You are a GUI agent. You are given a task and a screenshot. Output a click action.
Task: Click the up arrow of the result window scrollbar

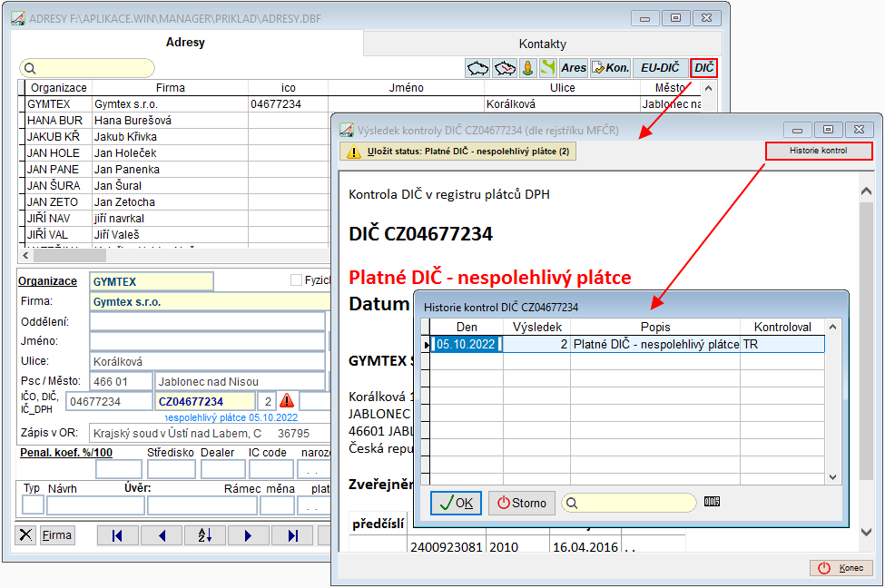pos(866,191)
